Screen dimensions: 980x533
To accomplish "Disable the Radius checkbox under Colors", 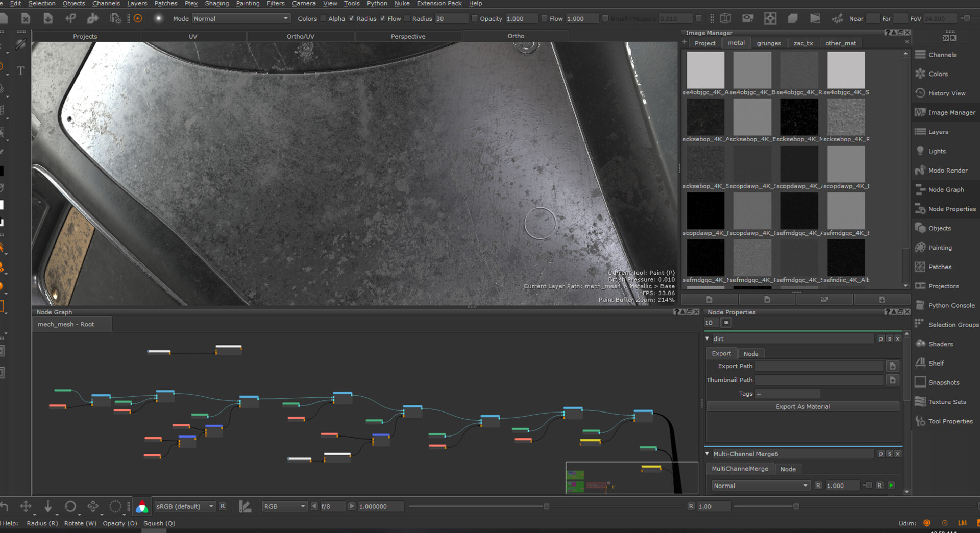I will (x=351, y=18).
